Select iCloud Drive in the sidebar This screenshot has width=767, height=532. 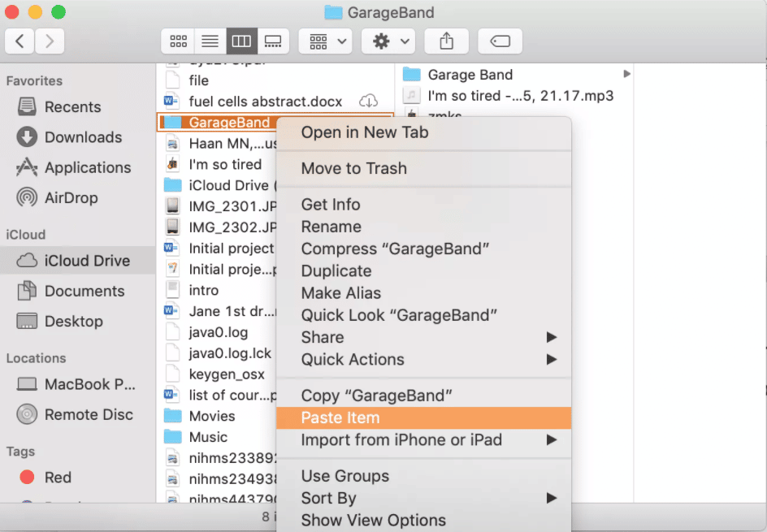click(78, 261)
